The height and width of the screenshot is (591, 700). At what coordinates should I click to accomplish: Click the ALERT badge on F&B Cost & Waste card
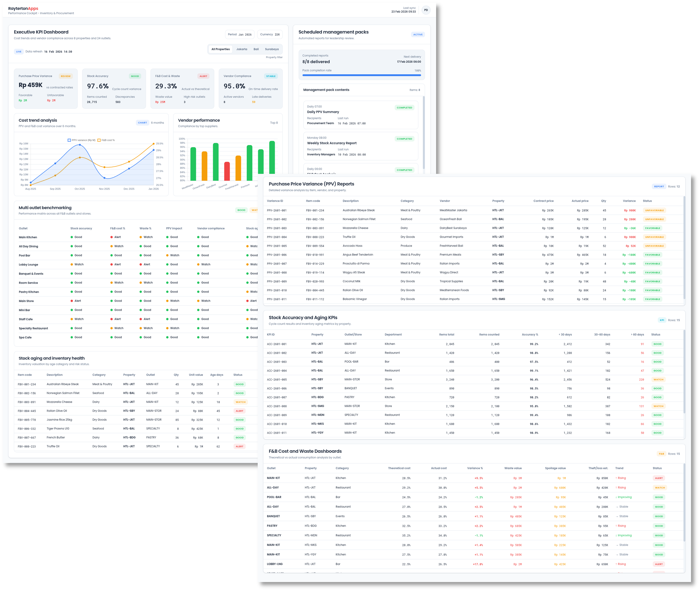coord(203,76)
